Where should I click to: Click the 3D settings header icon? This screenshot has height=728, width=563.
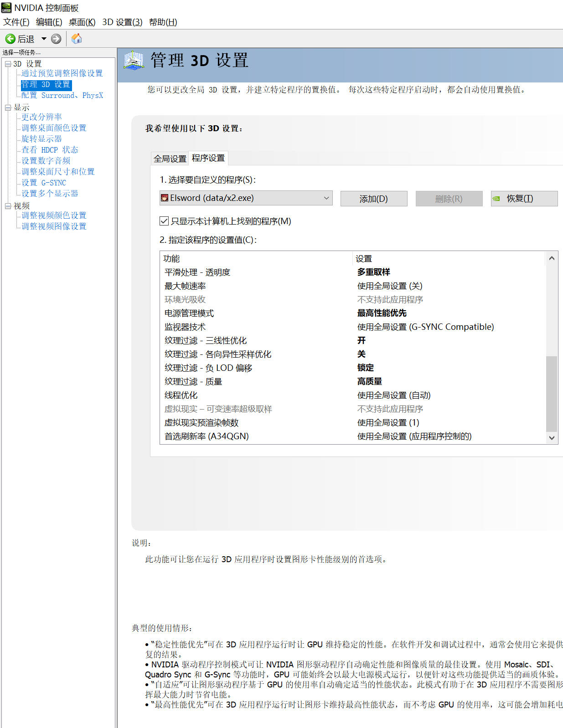click(x=134, y=61)
